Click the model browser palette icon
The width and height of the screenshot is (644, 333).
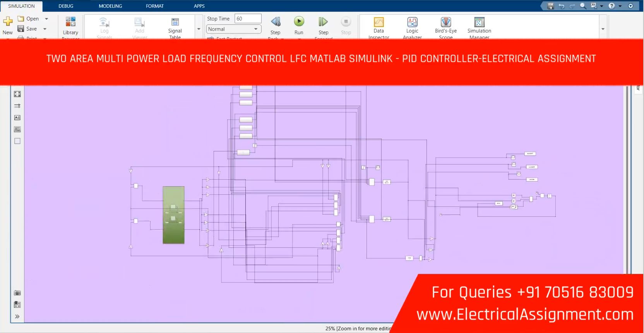[17, 305]
